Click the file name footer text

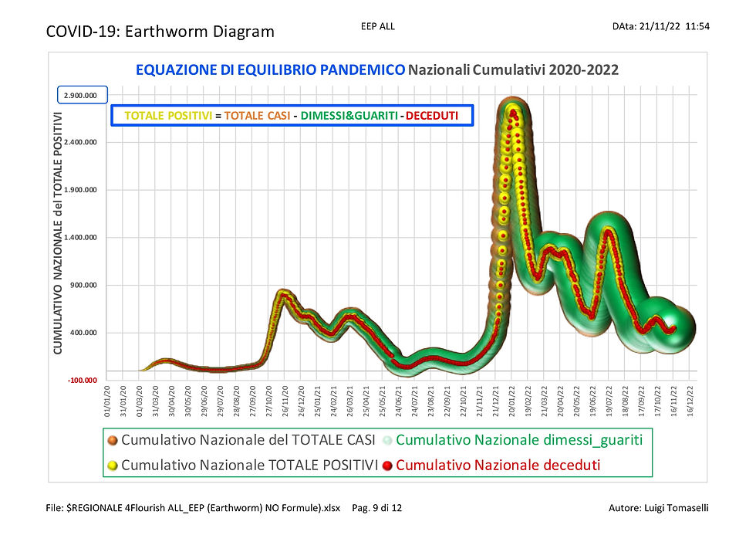pos(193,508)
